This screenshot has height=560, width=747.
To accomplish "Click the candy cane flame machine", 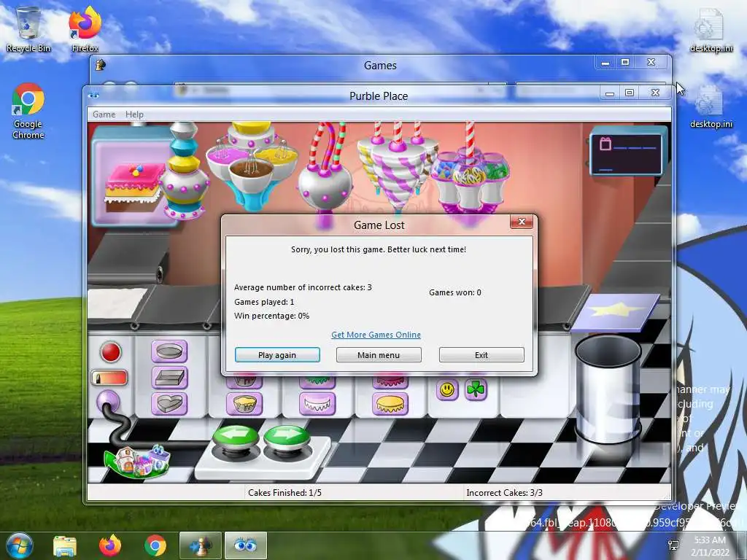I will point(326,174).
